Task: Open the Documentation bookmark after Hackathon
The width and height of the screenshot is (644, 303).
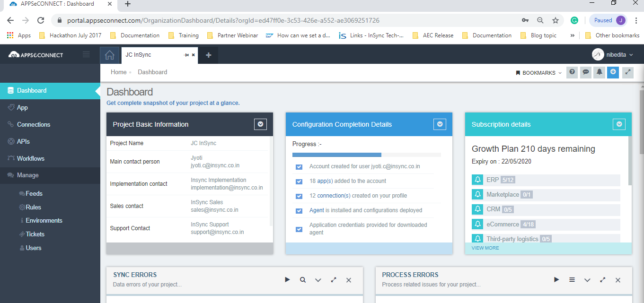Action: [135, 35]
